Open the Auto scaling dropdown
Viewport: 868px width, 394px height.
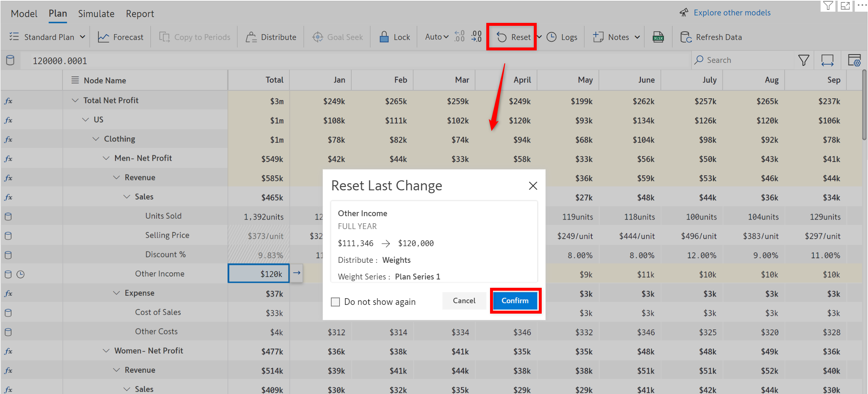437,37
